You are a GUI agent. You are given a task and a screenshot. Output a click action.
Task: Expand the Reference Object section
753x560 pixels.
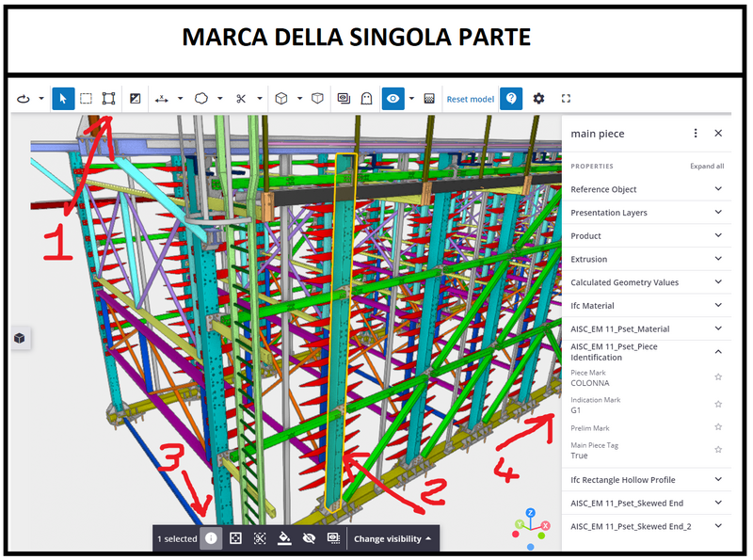pos(647,189)
